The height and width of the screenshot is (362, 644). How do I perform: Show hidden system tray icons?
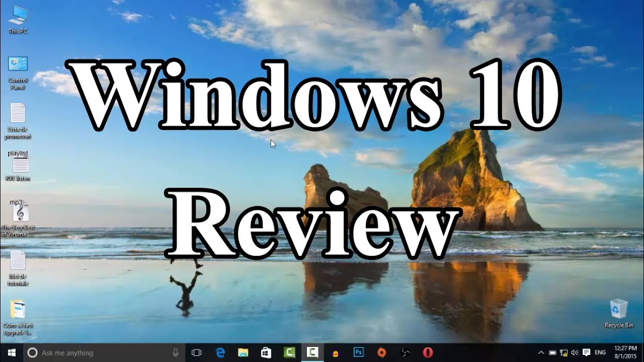pyautogui.click(x=541, y=353)
